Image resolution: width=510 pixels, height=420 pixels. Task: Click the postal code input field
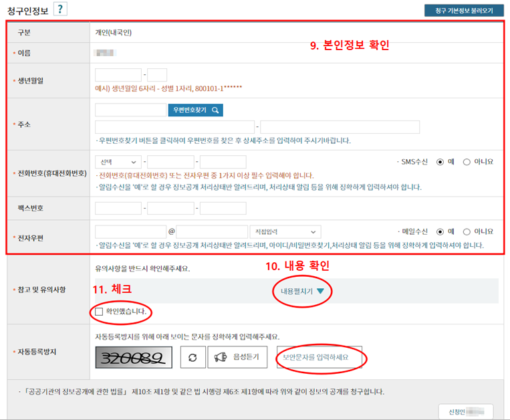pos(130,110)
